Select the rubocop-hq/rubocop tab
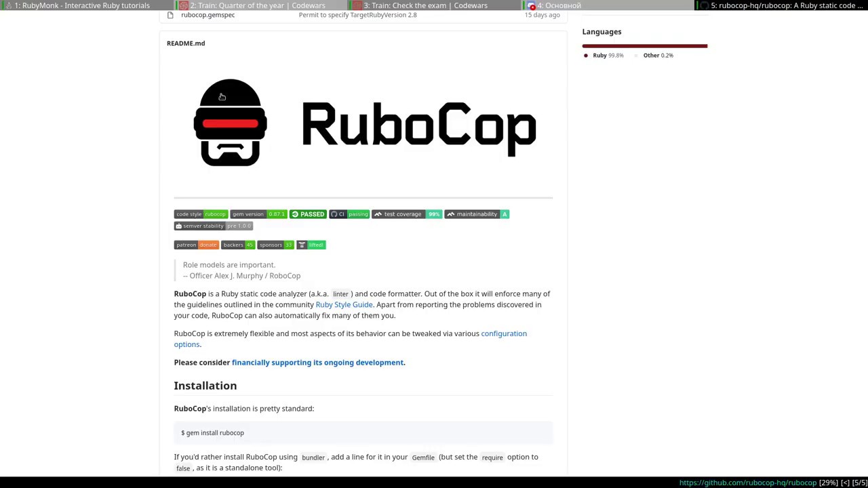This screenshot has width=868, height=488. coord(781,5)
